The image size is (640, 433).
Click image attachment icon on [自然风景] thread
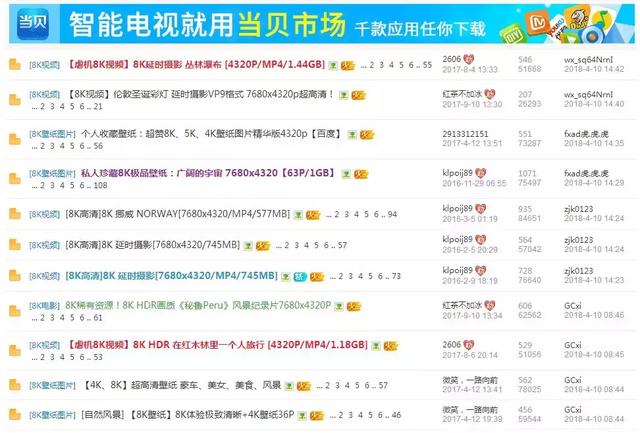[302, 415]
